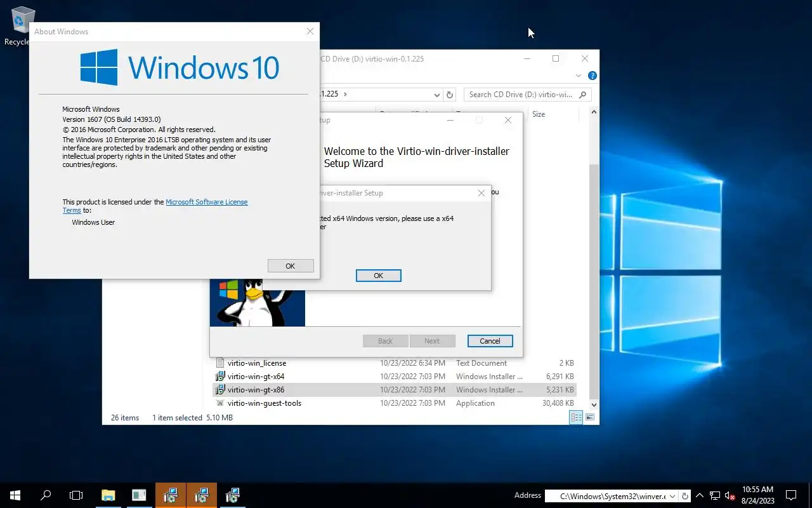The height and width of the screenshot is (508, 812).
Task: Open Explorer address bar history dropdown
Action: pos(436,95)
